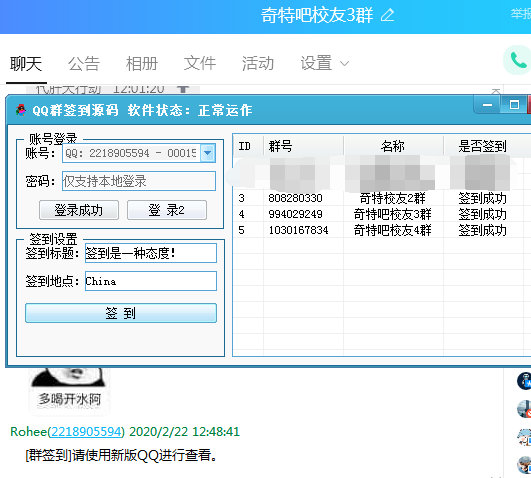The height and width of the screenshot is (478, 531).
Task: Maximize the QQ群签到源码 window
Action: 514,105
